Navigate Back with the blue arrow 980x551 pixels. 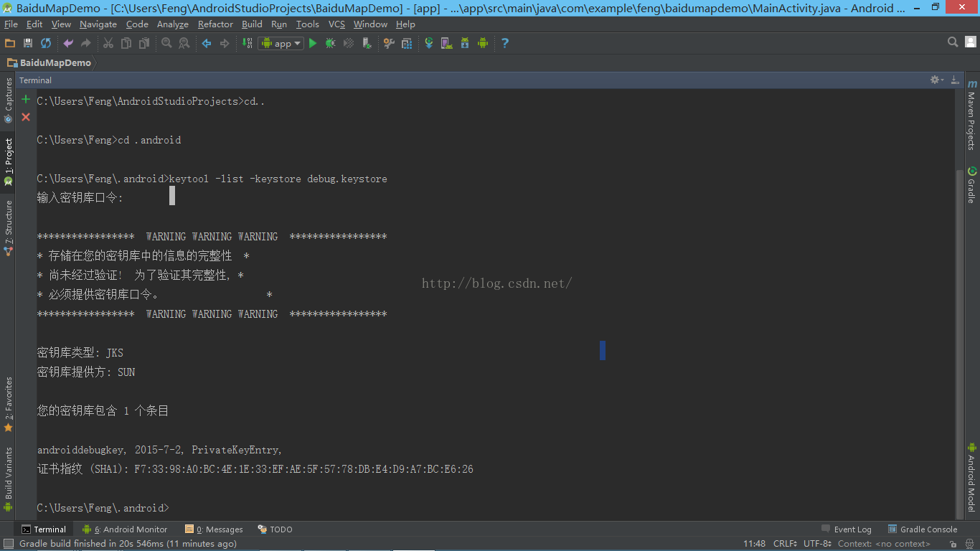(207, 43)
